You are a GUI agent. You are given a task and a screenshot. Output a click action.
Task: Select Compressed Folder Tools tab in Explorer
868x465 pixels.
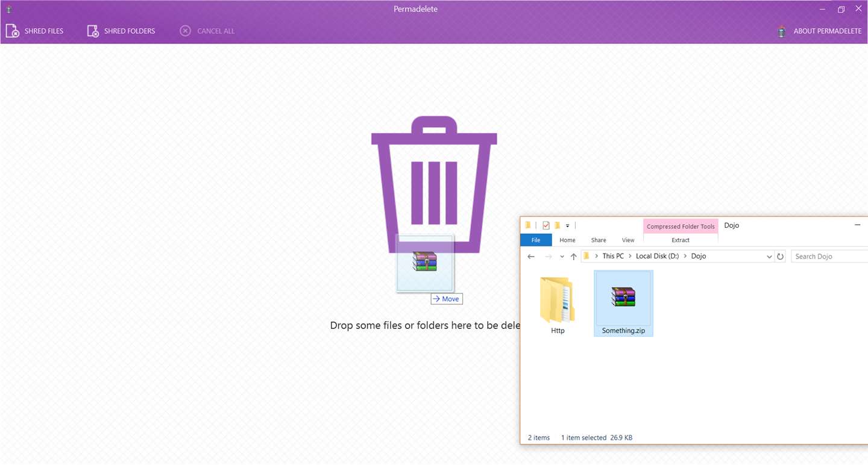coord(681,226)
